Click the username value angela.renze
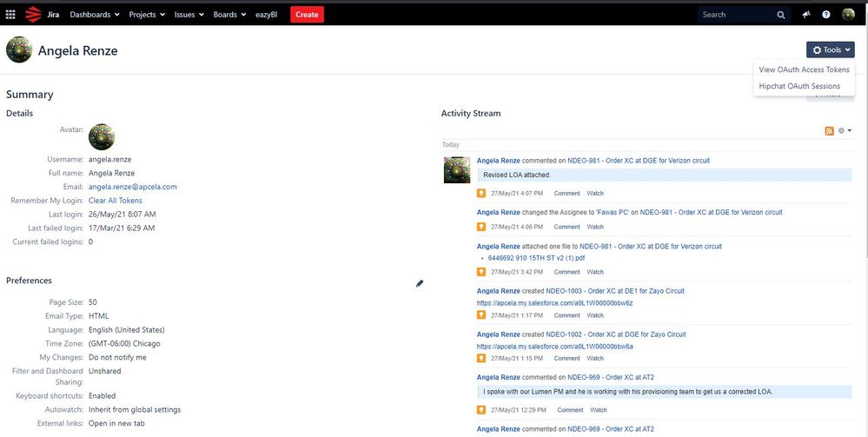Image resolution: width=868 pixels, height=437 pixels. (x=110, y=160)
